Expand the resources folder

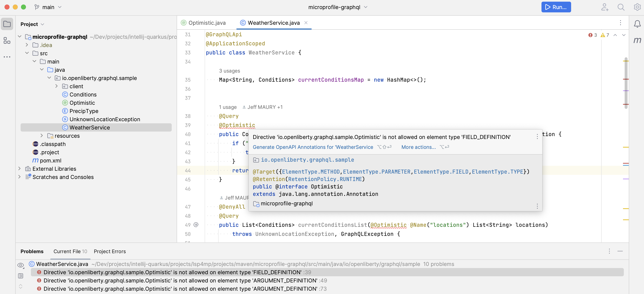[42, 135]
